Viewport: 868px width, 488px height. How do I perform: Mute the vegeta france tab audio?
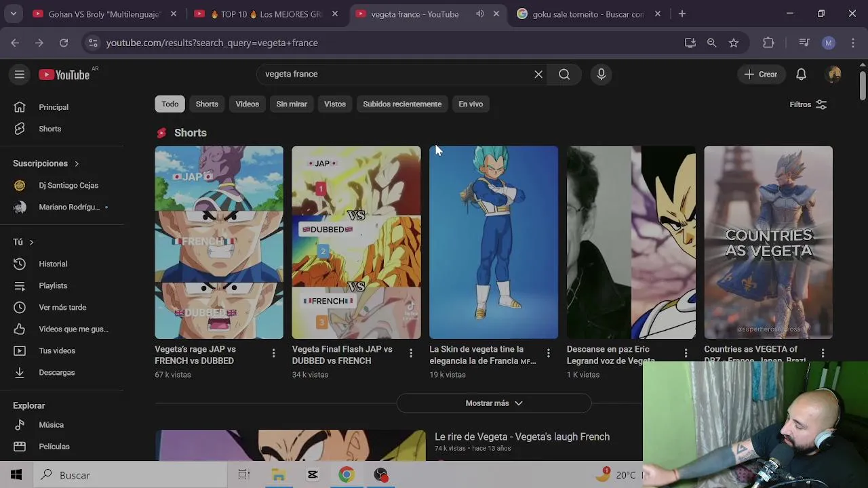click(480, 14)
